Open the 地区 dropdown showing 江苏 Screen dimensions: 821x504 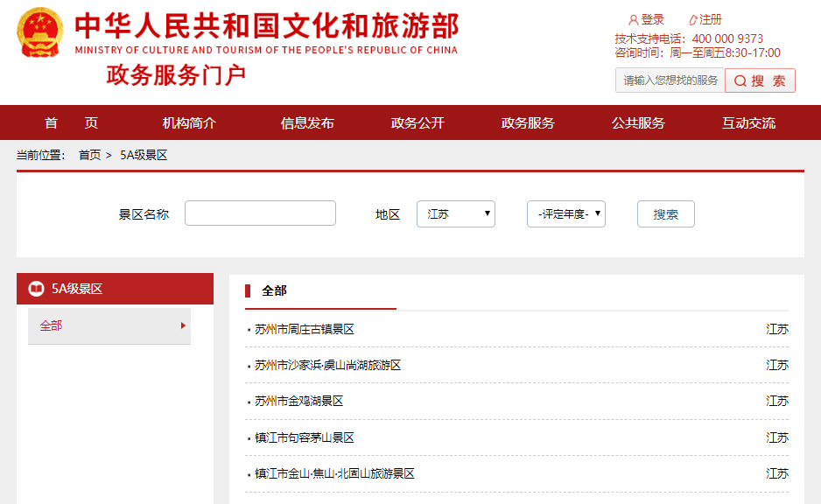(455, 214)
